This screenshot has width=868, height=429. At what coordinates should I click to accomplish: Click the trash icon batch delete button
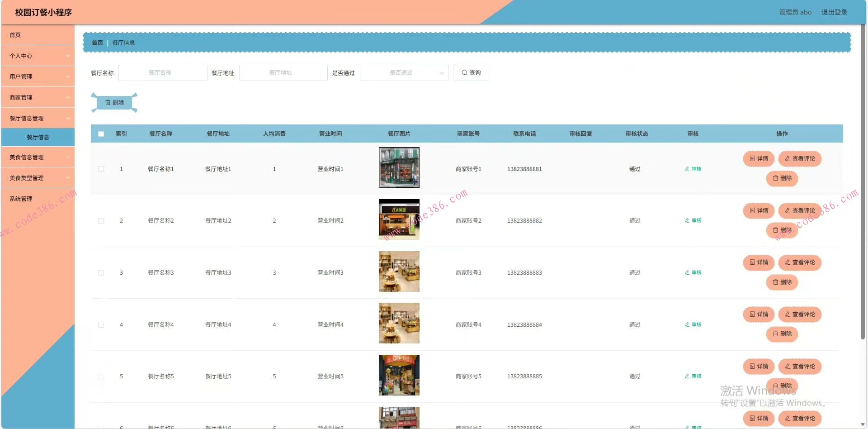pos(114,103)
